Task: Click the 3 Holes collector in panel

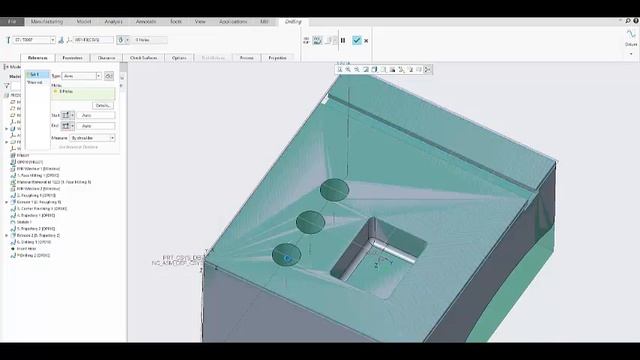Action: tap(83, 93)
